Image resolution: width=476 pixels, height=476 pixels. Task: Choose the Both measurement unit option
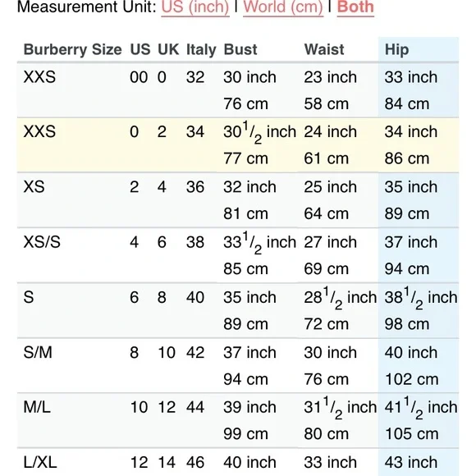tap(355, 7)
